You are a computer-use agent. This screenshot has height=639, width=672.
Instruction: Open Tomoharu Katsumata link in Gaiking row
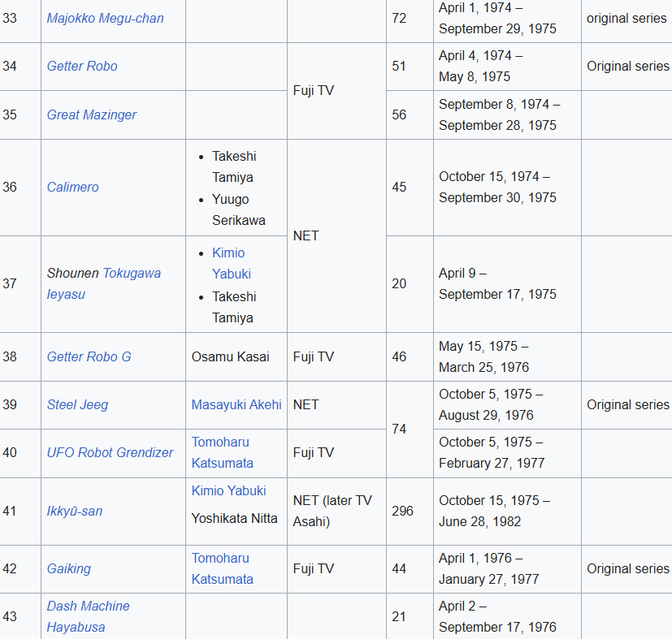pyautogui.click(x=222, y=568)
